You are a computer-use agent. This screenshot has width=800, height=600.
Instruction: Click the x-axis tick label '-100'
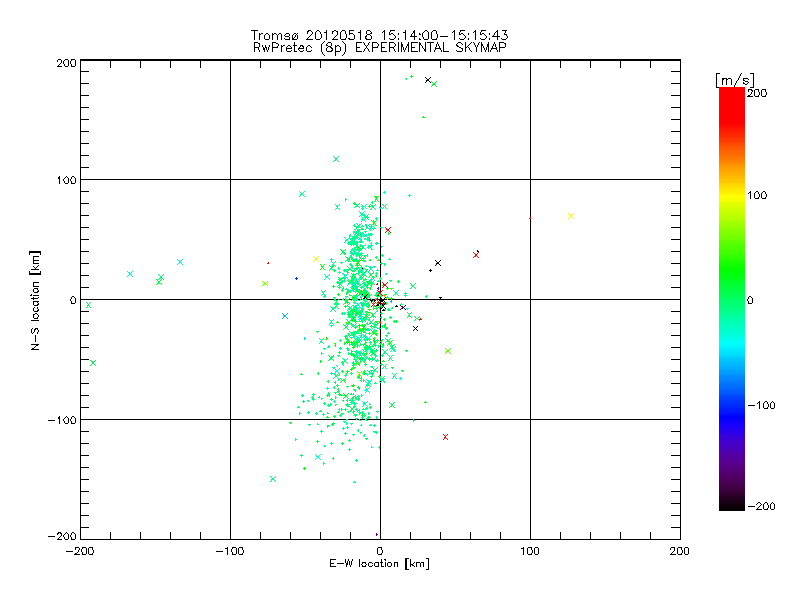click(x=229, y=551)
